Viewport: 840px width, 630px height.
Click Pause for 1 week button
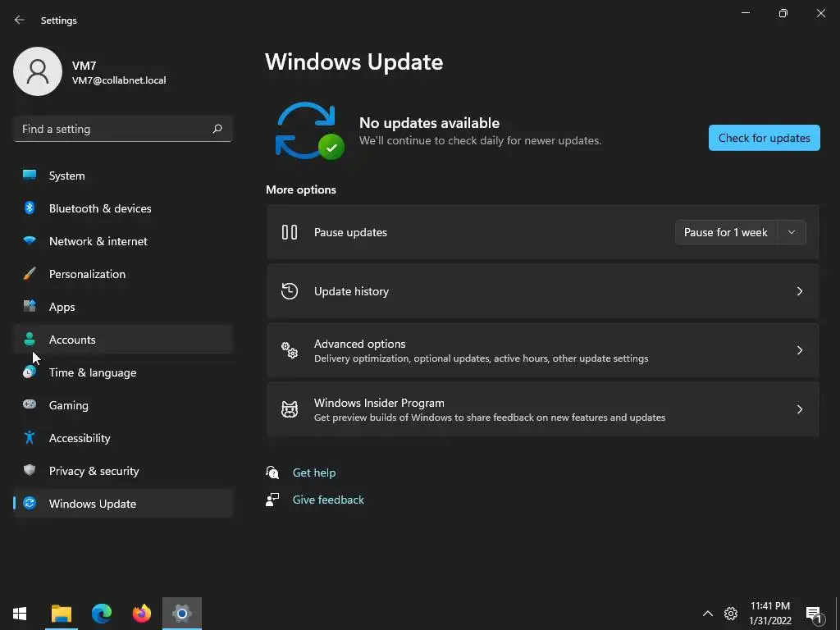tap(726, 232)
